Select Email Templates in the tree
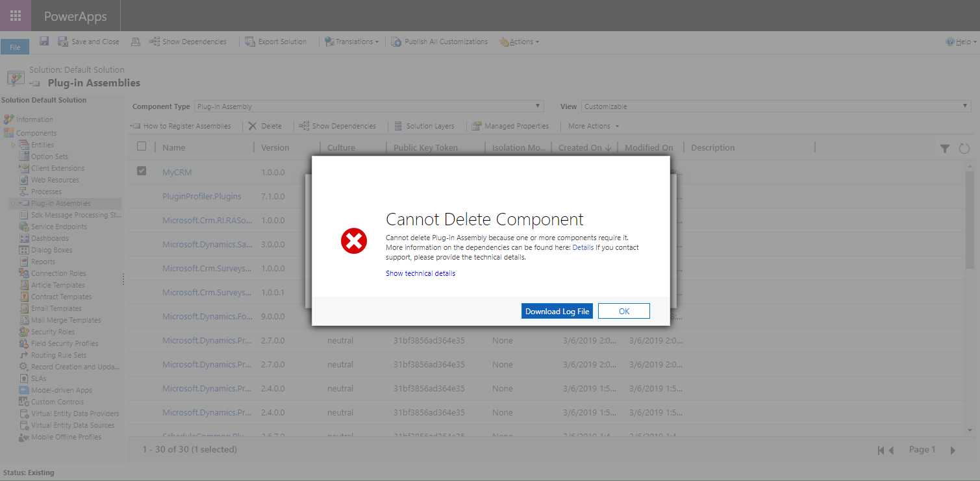 [x=57, y=308]
